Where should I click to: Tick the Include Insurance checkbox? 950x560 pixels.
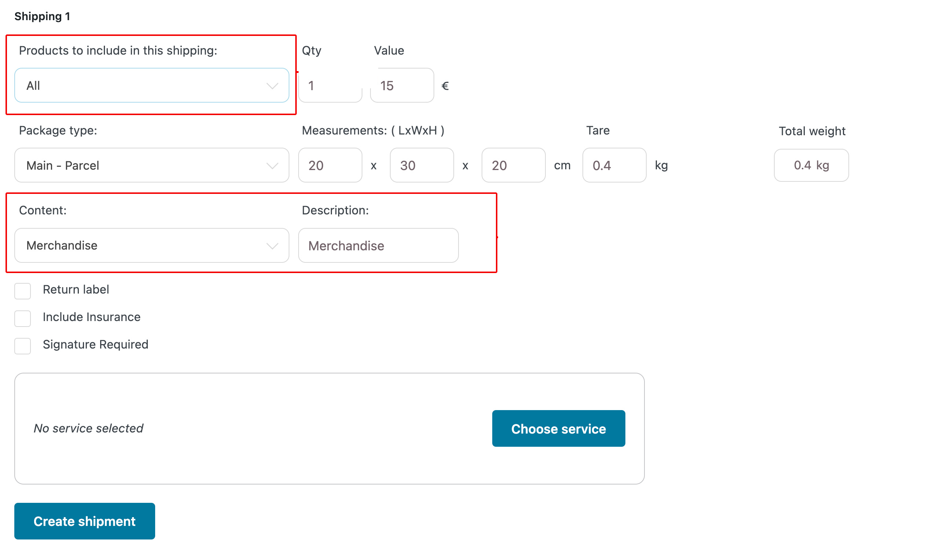23,318
